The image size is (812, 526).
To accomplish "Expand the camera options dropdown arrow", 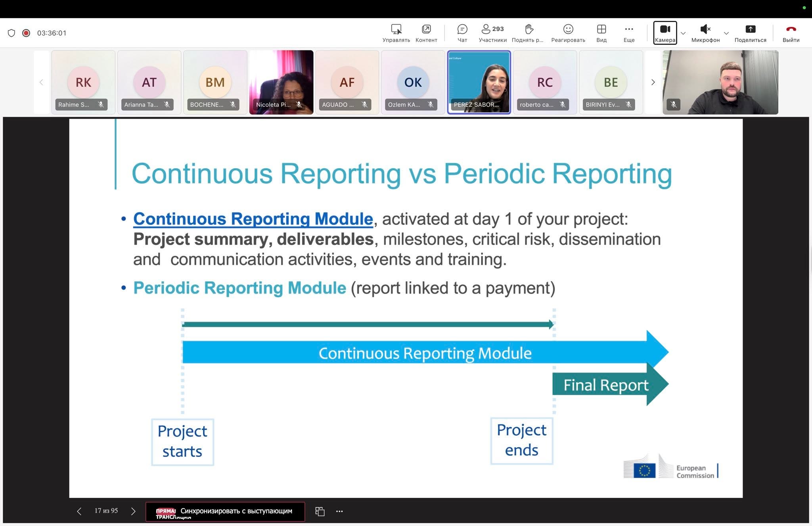I will pos(683,33).
